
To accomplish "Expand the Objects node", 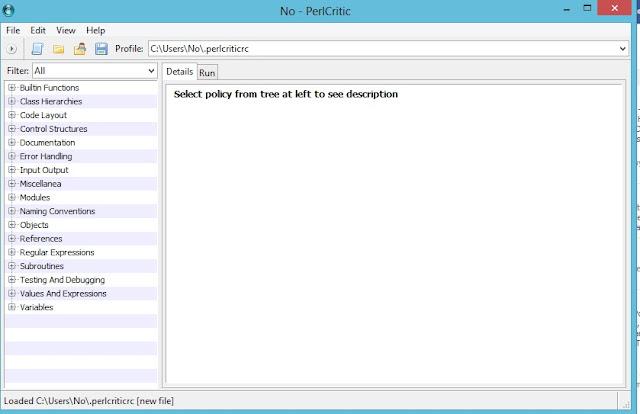I will coord(12,225).
